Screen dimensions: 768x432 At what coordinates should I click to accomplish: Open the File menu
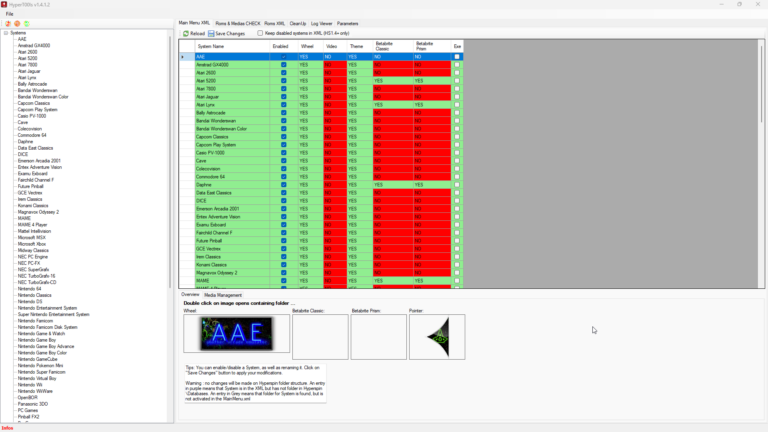[9, 14]
